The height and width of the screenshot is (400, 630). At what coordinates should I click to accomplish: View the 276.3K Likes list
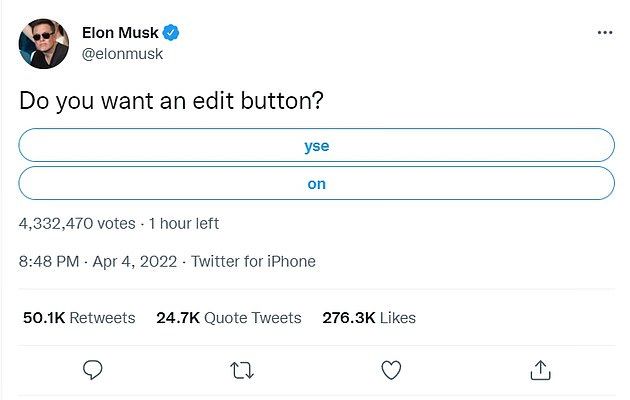[x=369, y=318]
